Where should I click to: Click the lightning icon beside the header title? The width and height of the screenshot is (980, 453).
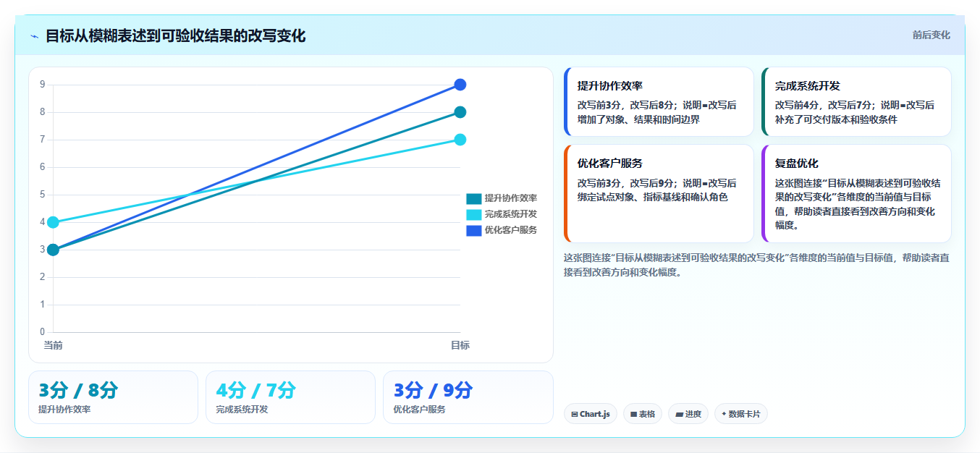point(34,36)
